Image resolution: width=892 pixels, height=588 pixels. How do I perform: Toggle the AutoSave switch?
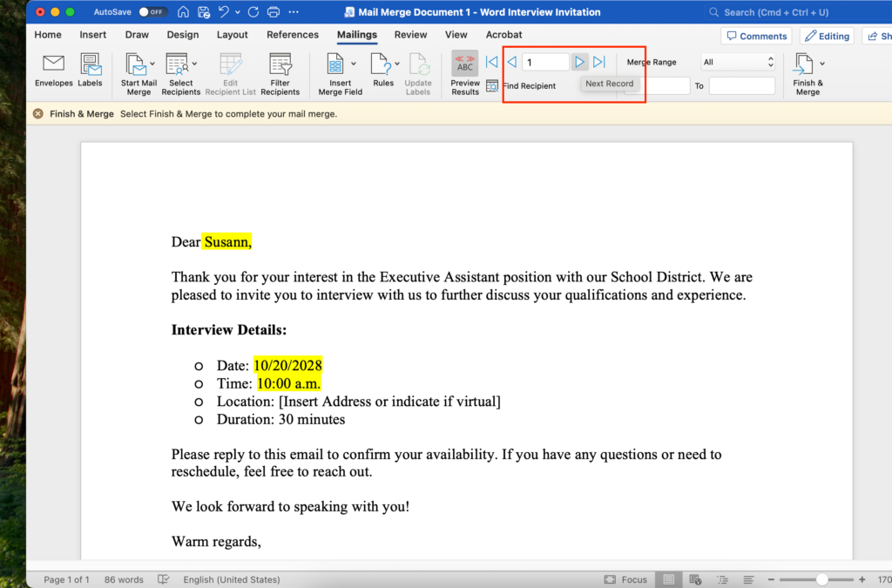pyautogui.click(x=153, y=12)
